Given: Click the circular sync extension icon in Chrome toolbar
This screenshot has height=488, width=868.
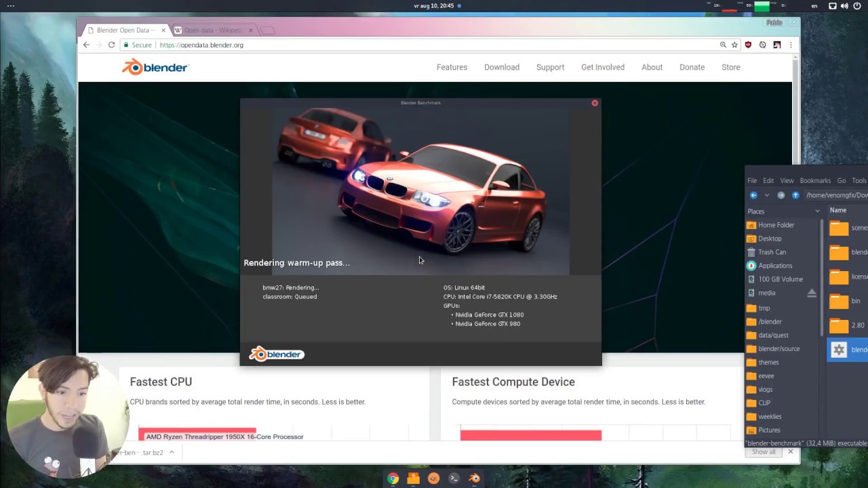Looking at the screenshot, I should coord(762,45).
